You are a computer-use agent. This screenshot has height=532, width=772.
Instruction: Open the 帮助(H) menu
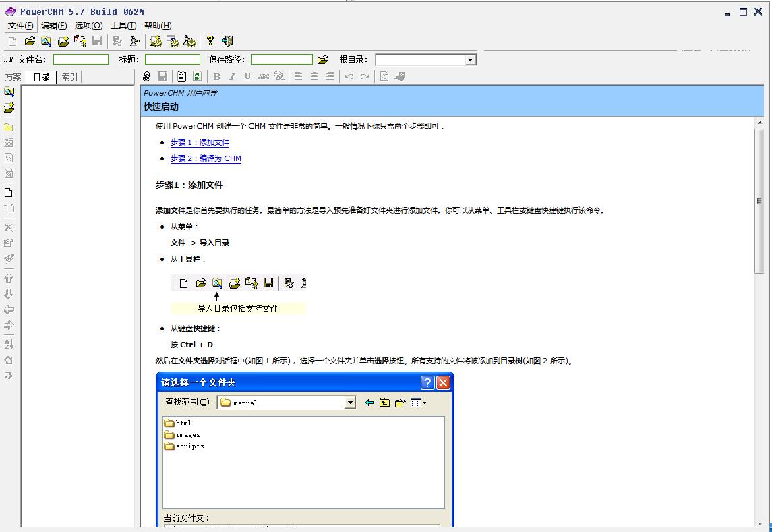[158, 26]
